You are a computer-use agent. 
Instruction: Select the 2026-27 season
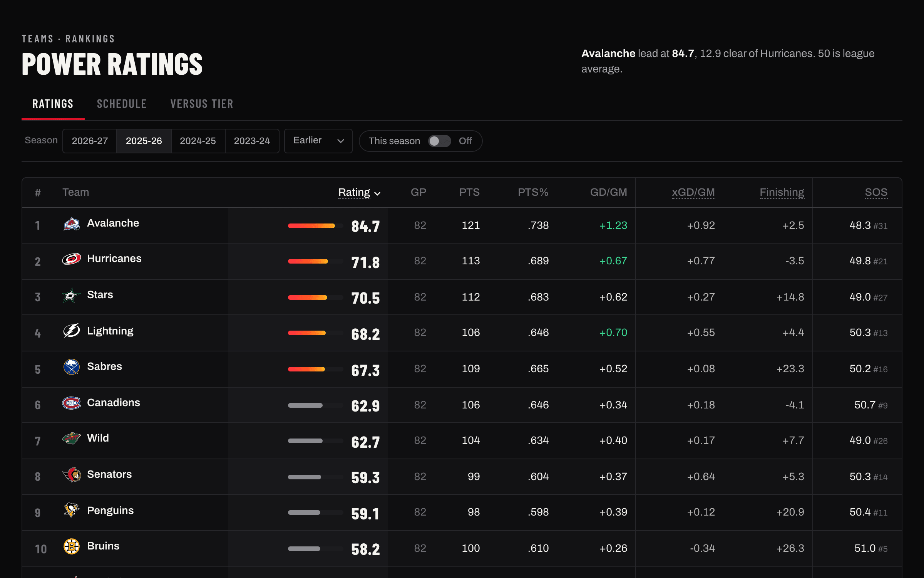(90, 141)
